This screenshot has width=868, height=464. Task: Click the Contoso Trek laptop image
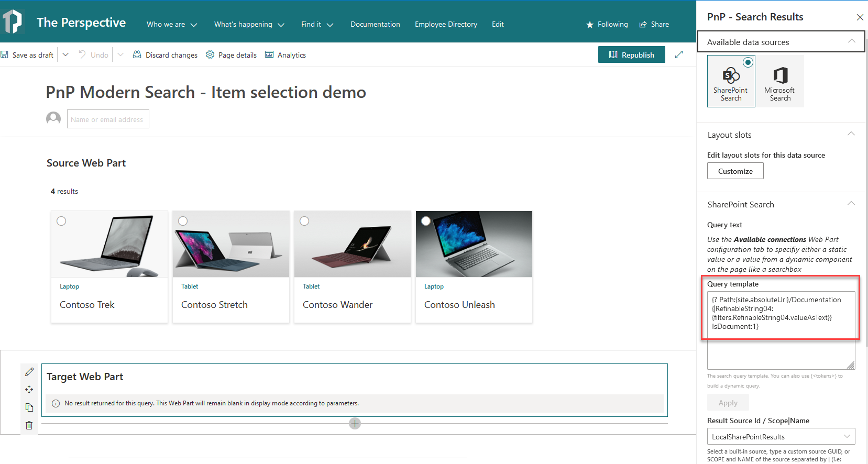tap(109, 244)
